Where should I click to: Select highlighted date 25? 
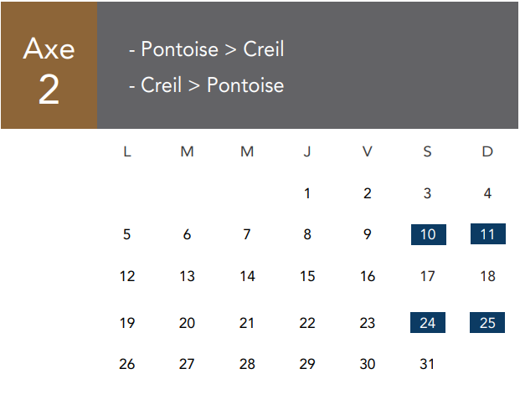pyautogui.click(x=487, y=323)
